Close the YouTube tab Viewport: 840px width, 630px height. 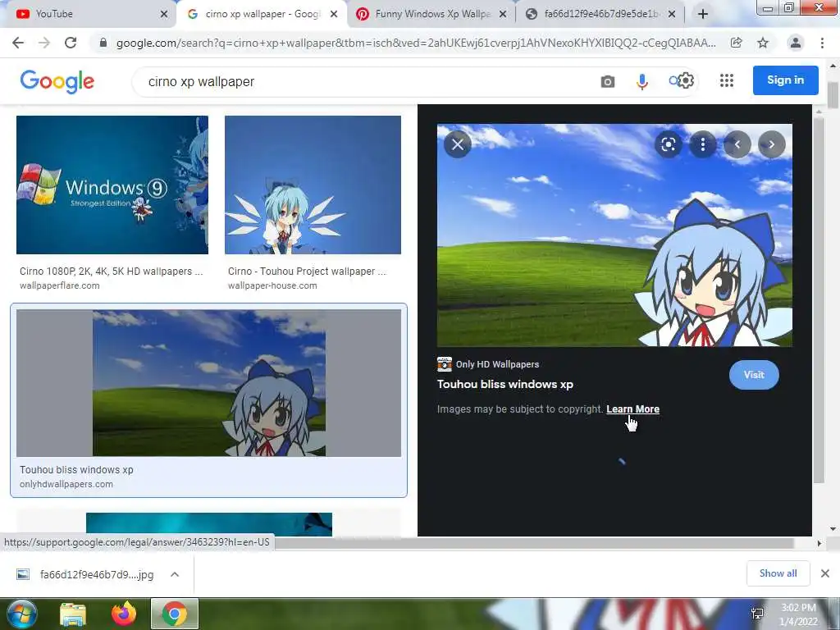(x=164, y=15)
